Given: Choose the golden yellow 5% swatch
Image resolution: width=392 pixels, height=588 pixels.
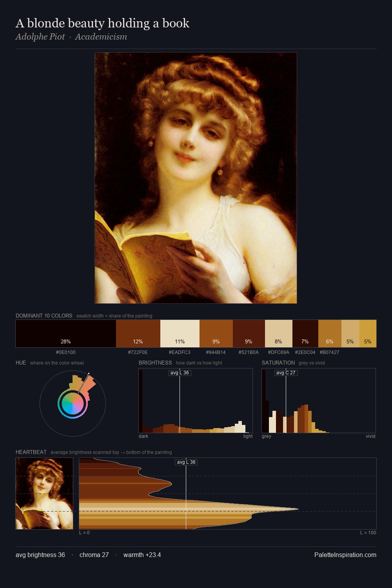Looking at the screenshot, I should (x=368, y=334).
